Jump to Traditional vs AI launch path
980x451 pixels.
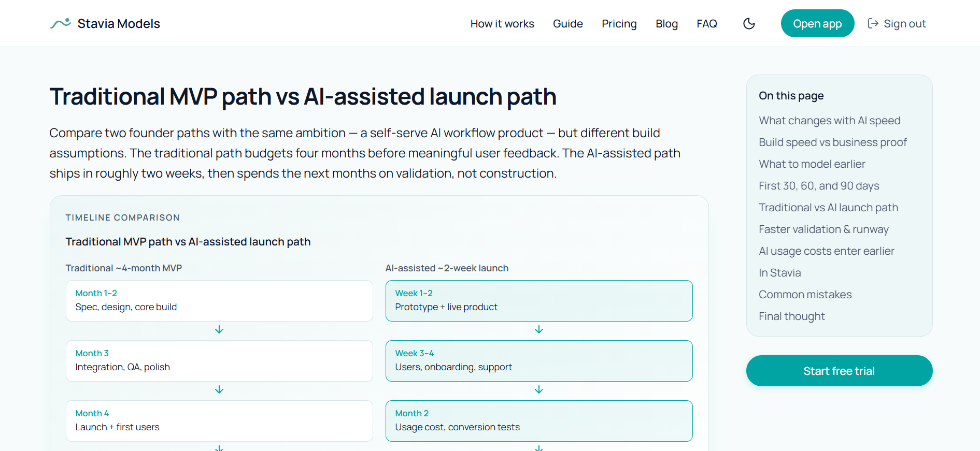(828, 208)
